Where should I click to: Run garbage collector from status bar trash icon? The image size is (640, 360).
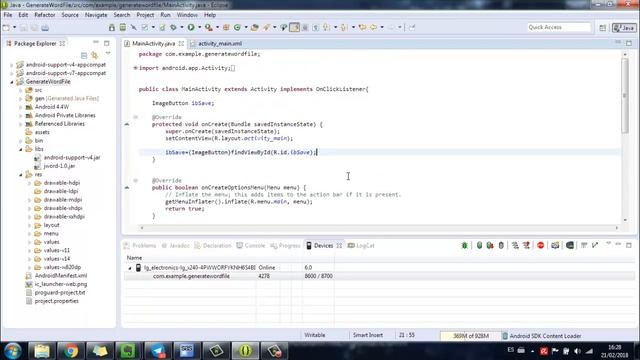504,336
